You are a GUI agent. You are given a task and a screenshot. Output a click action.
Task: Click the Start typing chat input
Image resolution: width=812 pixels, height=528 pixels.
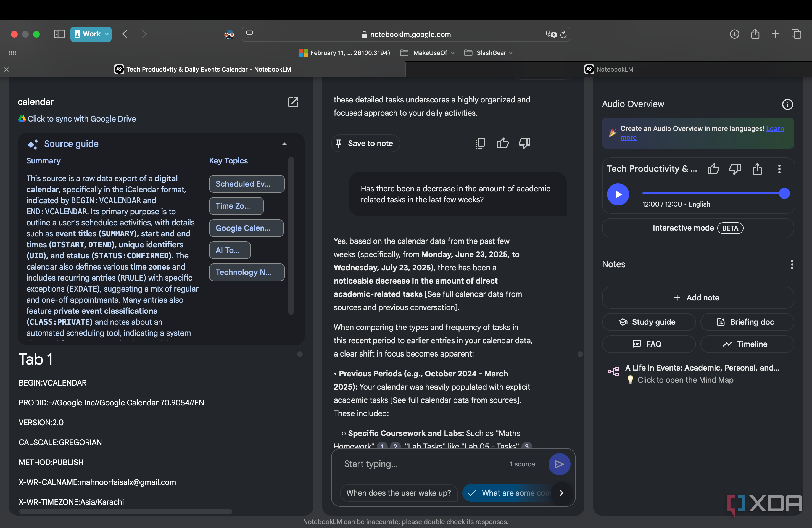(x=423, y=464)
